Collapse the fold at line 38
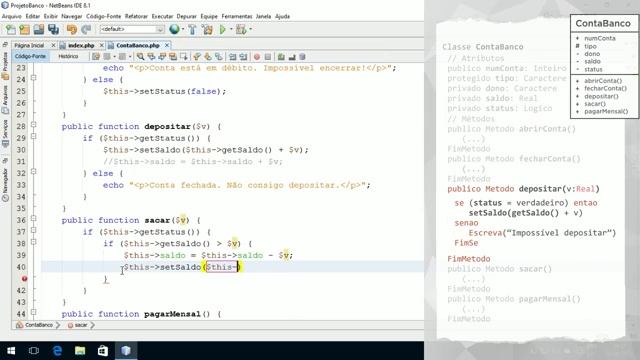The height and width of the screenshot is (360, 640). click(x=34, y=242)
